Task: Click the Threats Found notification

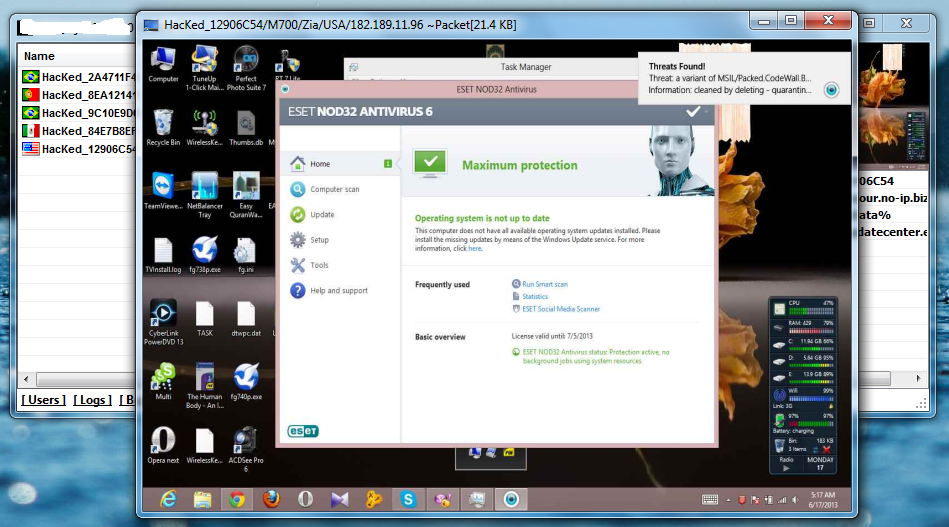Action: point(744,78)
